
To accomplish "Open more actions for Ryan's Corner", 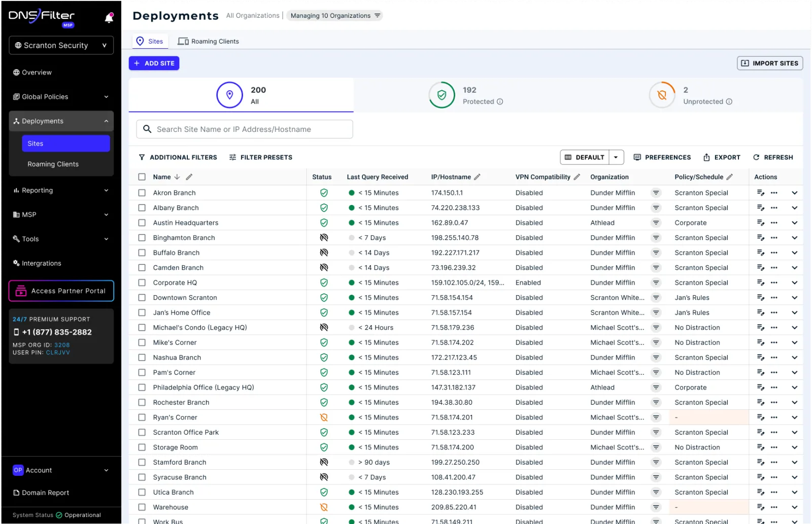I will click(x=774, y=417).
